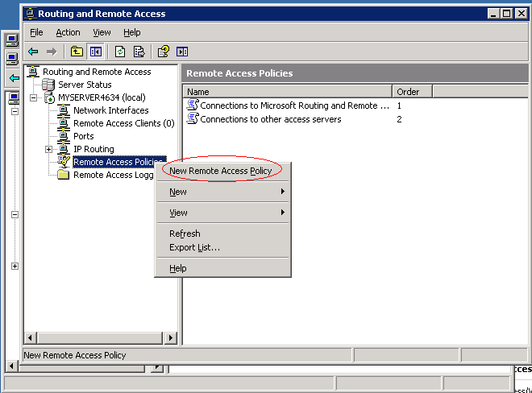Image resolution: width=532 pixels, height=393 pixels.
Task: Choose Help in the context menu
Action: [222, 268]
